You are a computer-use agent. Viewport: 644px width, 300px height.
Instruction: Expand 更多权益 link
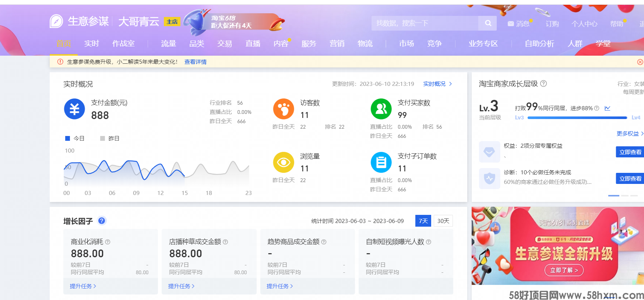click(630, 133)
